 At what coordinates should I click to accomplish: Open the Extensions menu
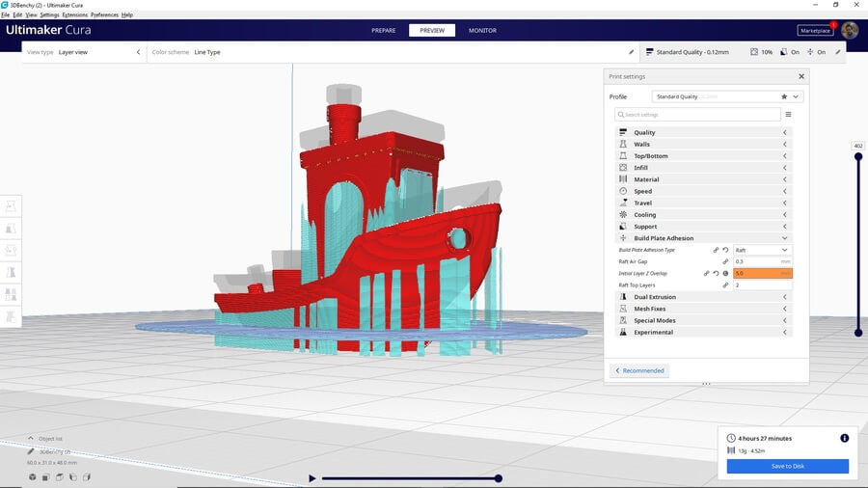(x=74, y=15)
